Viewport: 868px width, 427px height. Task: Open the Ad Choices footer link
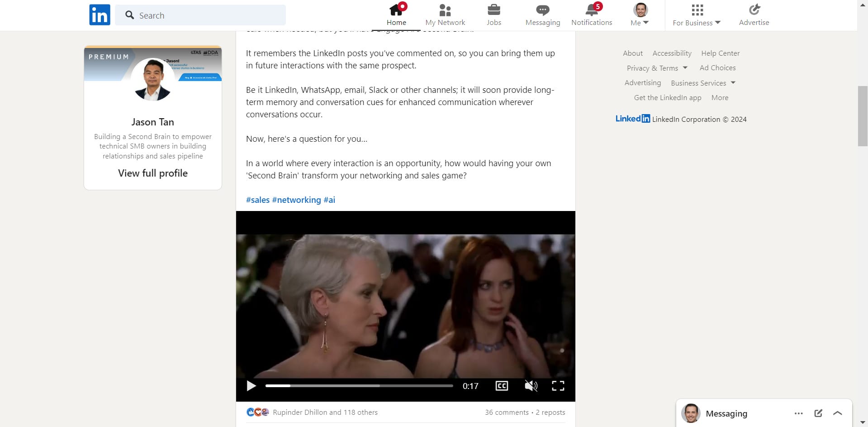(x=717, y=67)
